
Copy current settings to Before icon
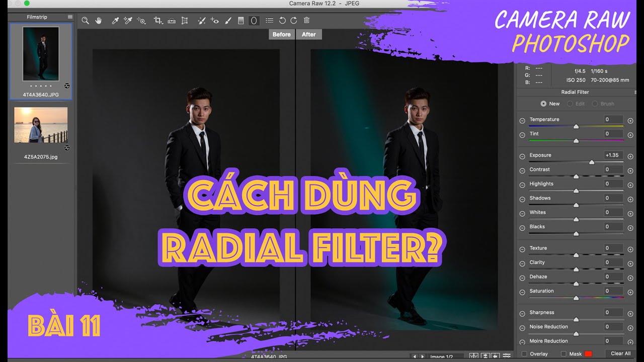click(495, 356)
